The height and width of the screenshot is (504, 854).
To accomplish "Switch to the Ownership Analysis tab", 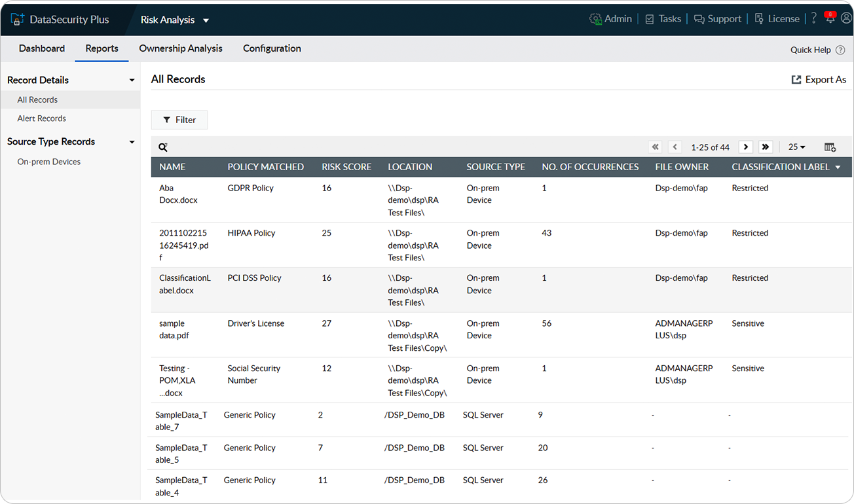I will click(x=181, y=48).
